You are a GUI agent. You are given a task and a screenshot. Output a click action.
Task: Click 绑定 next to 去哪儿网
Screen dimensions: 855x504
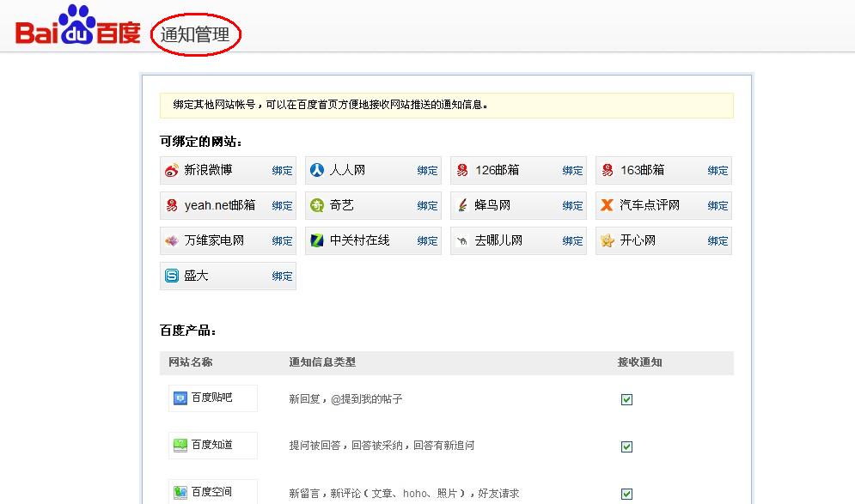point(572,241)
